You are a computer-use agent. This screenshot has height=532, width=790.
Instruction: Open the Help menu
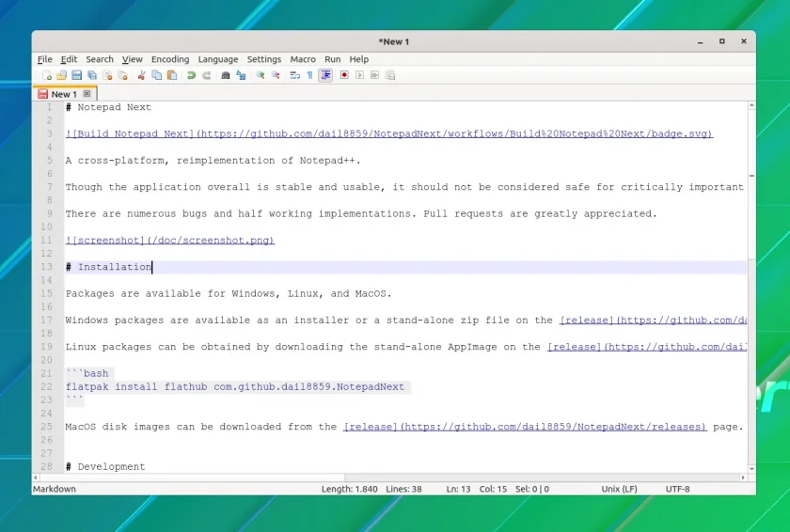(359, 59)
